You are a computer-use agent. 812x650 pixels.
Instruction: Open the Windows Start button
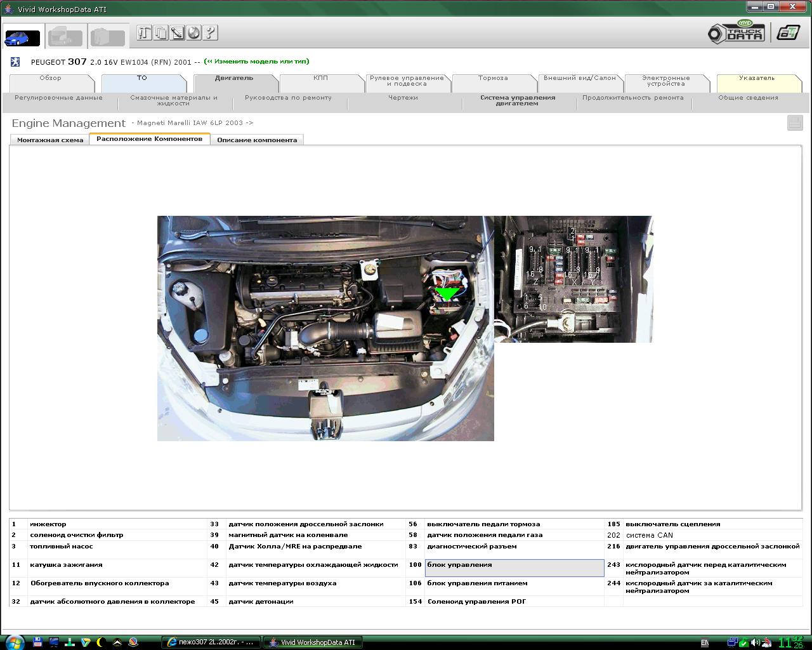pos(13,642)
